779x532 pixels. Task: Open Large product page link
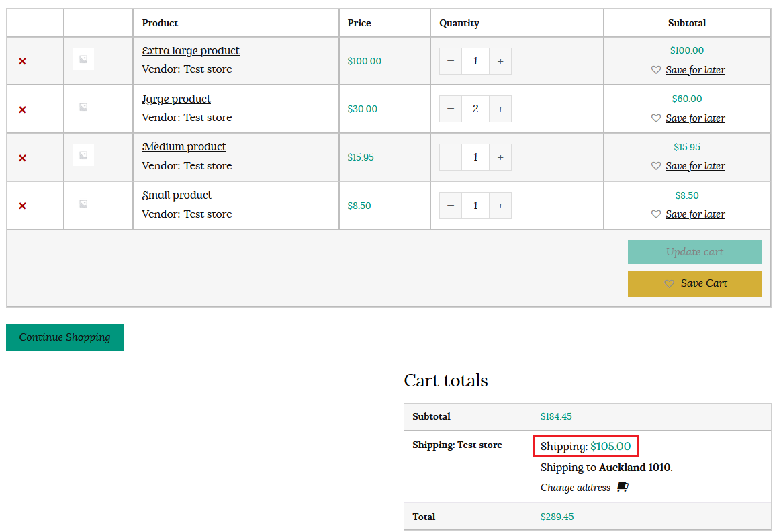tap(177, 99)
